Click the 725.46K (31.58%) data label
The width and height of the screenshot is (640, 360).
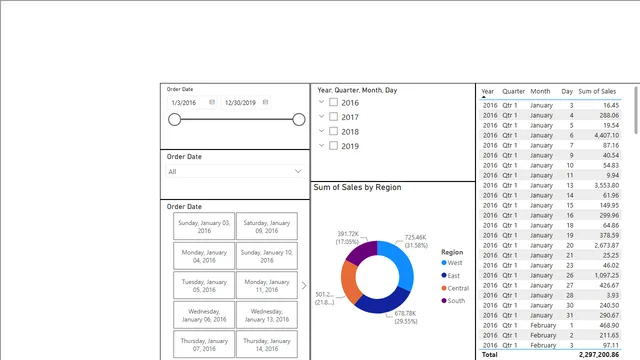[416, 241]
